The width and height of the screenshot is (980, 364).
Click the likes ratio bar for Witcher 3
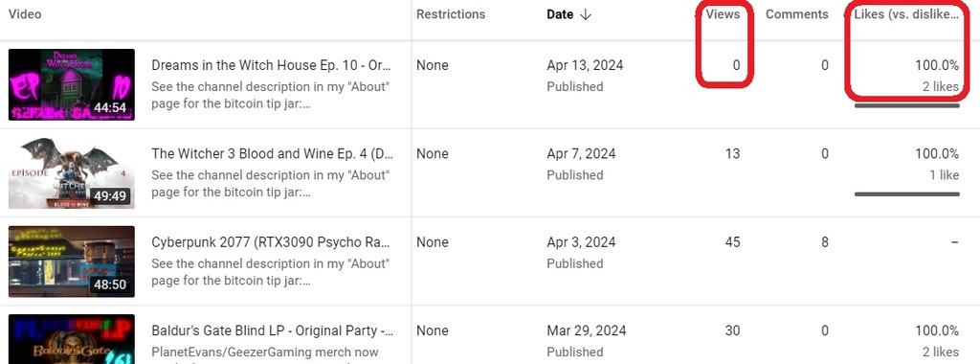tap(907, 193)
